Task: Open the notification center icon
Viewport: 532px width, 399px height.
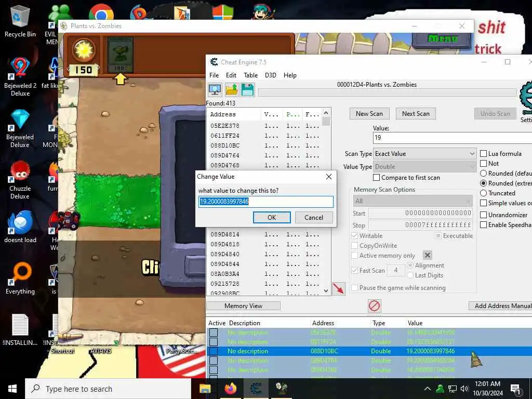Action: click(516, 389)
